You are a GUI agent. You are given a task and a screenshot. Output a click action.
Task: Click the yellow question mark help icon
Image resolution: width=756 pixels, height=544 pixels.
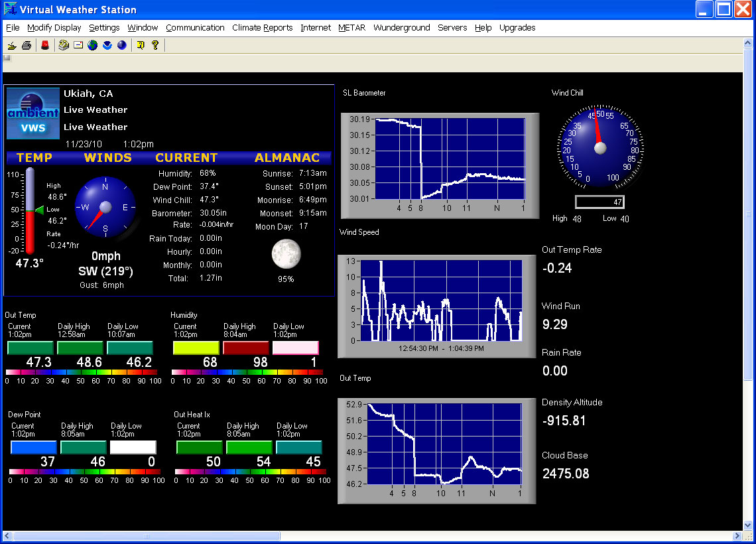(155, 45)
